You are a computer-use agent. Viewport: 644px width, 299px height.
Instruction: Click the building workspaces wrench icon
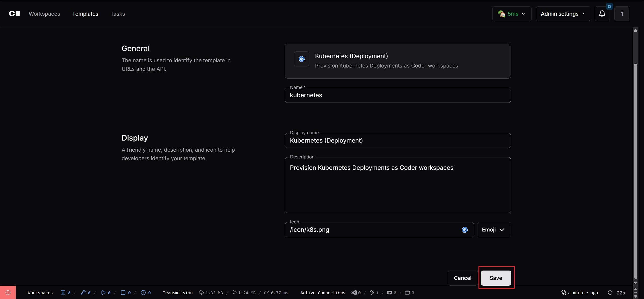click(83, 292)
